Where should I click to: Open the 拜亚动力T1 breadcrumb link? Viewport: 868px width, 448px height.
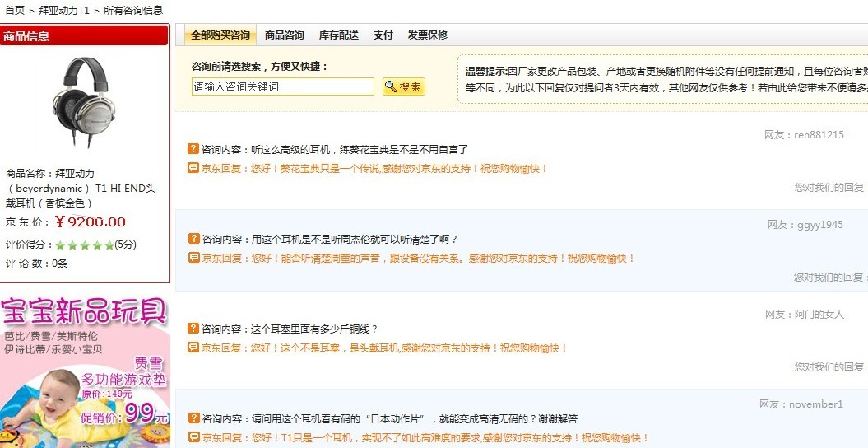pyautogui.click(x=64, y=11)
